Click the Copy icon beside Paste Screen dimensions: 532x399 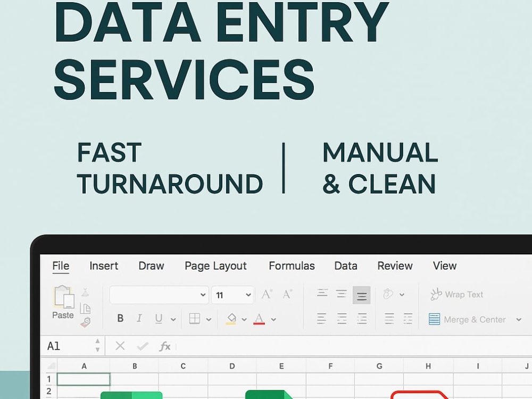[x=85, y=309]
